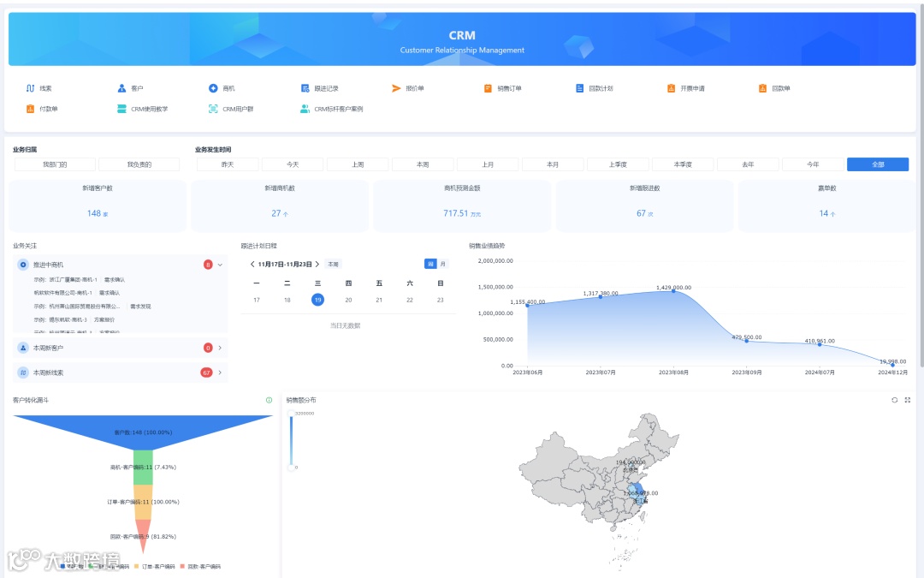Click the 本周 button beside date range
The width and height of the screenshot is (924, 578).
[334, 265]
